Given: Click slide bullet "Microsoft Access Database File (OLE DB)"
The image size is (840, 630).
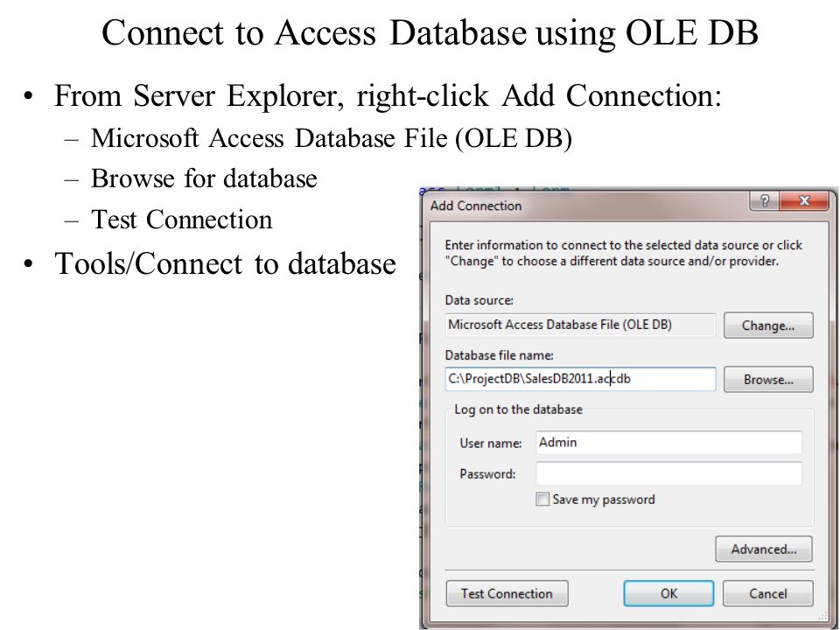Looking at the screenshot, I should coord(332,138).
